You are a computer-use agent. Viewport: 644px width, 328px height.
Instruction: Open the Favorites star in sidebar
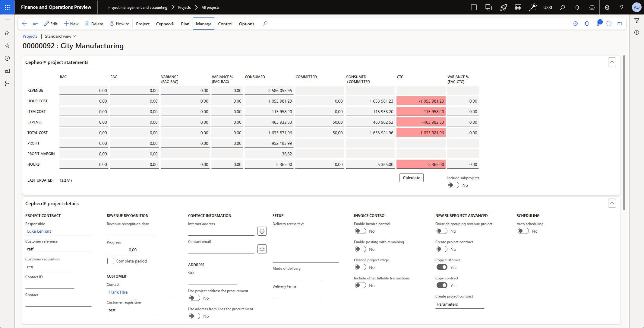pos(7,46)
